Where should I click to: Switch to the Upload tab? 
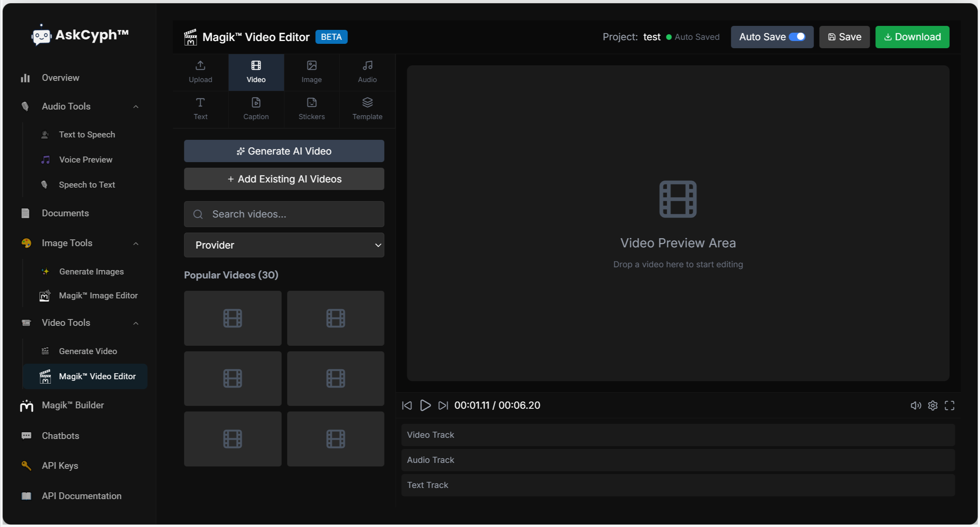pos(200,72)
